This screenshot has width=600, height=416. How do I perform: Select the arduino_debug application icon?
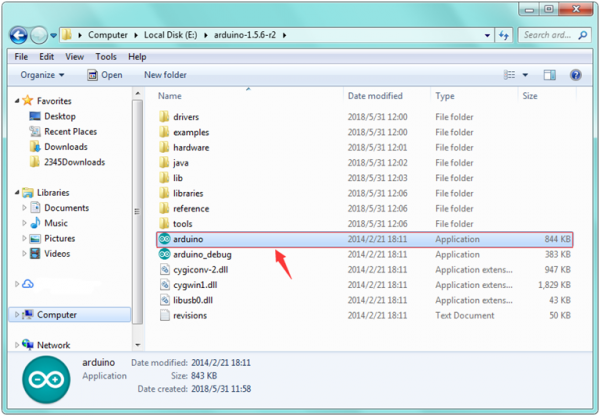pos(165,254)
